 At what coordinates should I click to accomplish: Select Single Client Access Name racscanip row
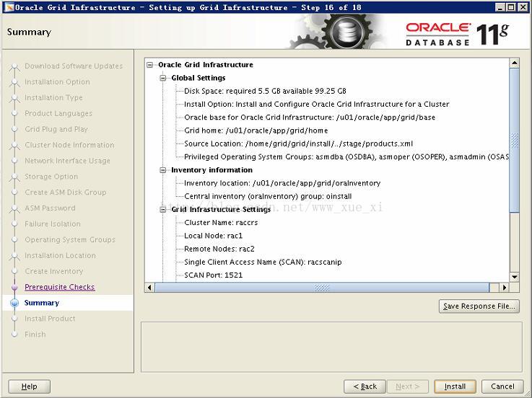click(263, 262)
